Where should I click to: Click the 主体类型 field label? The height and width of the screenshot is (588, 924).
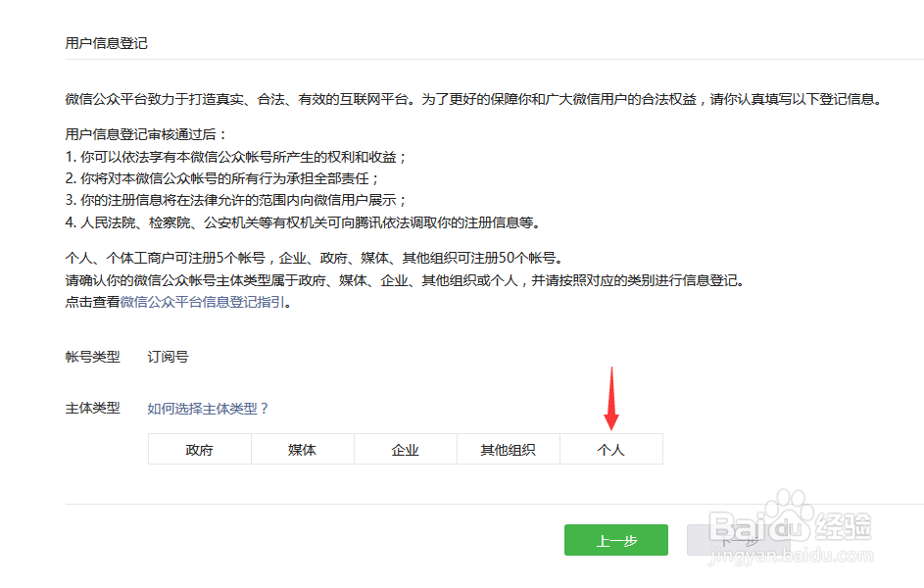click(91, 409)
